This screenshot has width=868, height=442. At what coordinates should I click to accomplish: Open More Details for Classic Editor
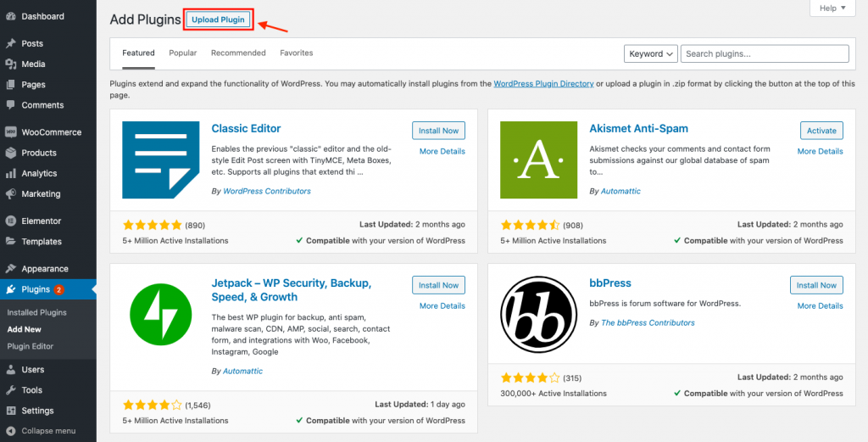tap(442, 151)
